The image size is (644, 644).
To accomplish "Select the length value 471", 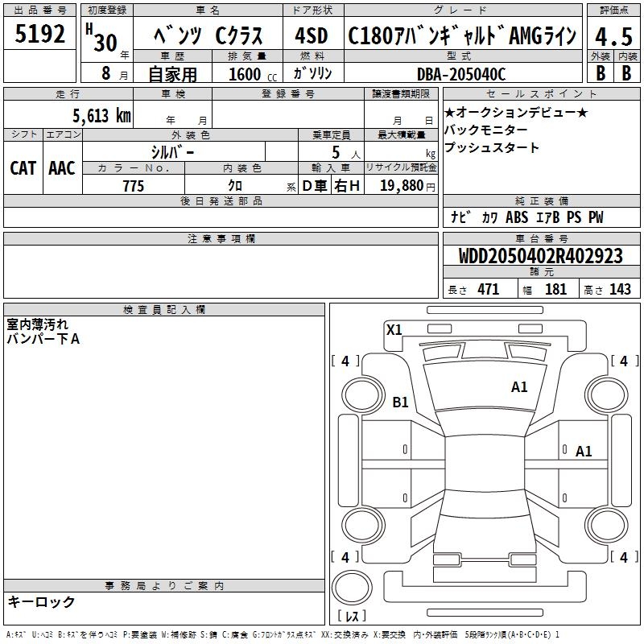I will [489, 289].
